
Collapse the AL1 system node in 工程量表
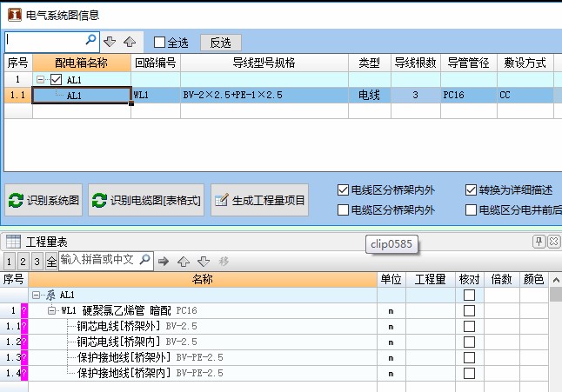37,296
